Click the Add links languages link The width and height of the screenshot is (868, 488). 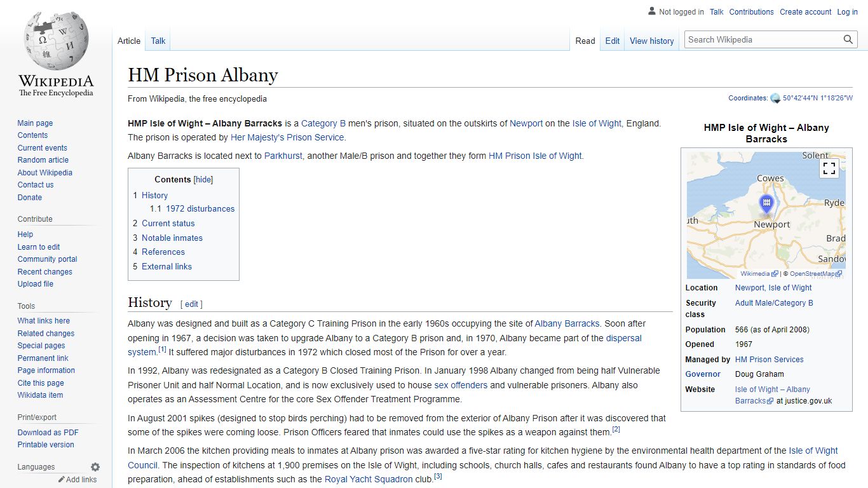(81, 480)
